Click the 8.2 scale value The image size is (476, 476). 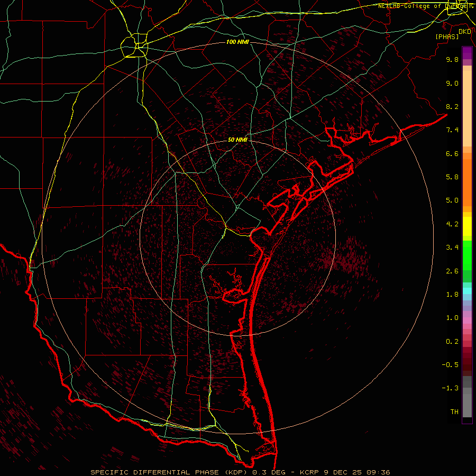452,106
